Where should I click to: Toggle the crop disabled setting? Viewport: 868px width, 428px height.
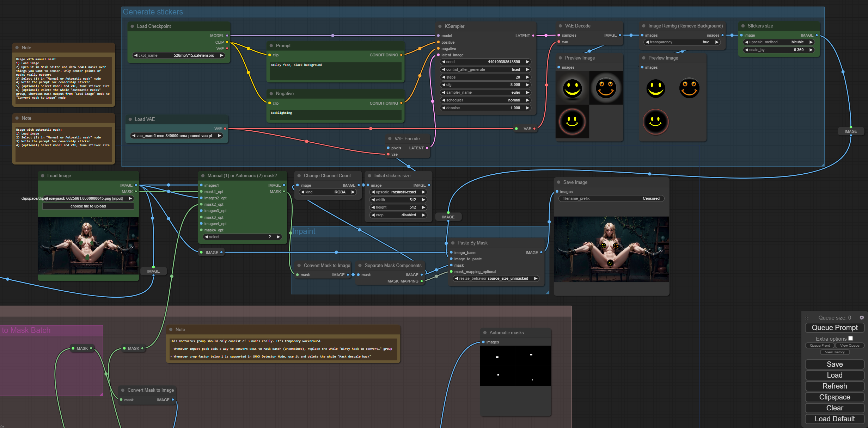point(398,215)
